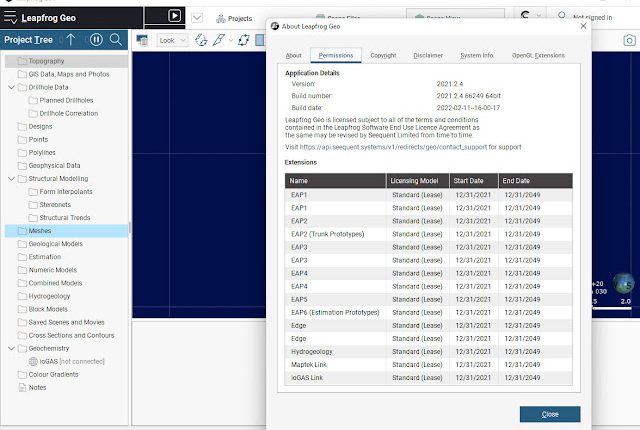640x430 pixels.
Task: Click the up arrow in Project Tree header
Action: [x=71, y=40]
